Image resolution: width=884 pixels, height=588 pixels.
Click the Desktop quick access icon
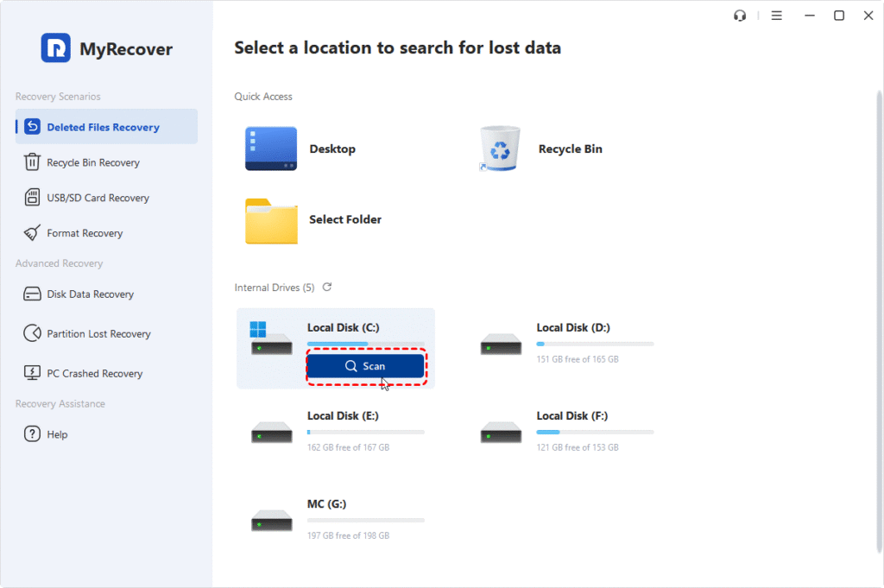click(271, 149)
